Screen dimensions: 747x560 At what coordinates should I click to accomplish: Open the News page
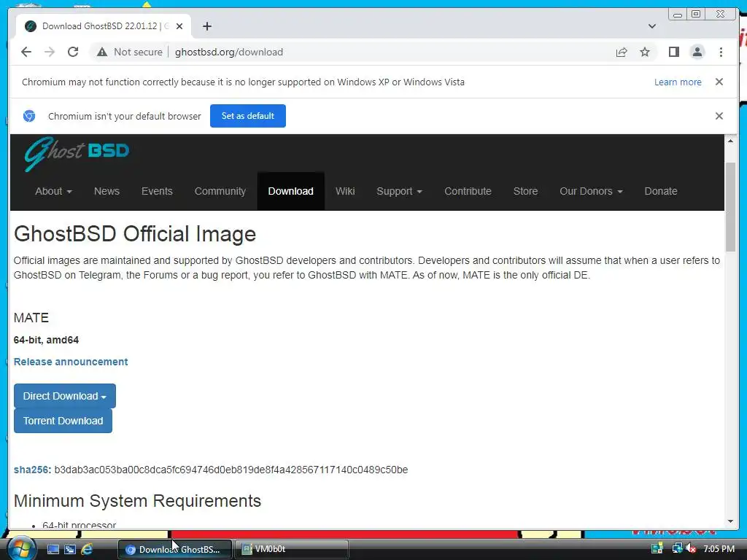pyautogui.click(x=107, y=191)
